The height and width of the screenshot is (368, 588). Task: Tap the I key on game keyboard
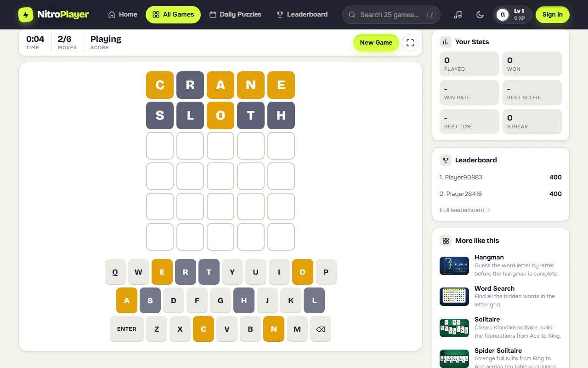click(279, 272)
